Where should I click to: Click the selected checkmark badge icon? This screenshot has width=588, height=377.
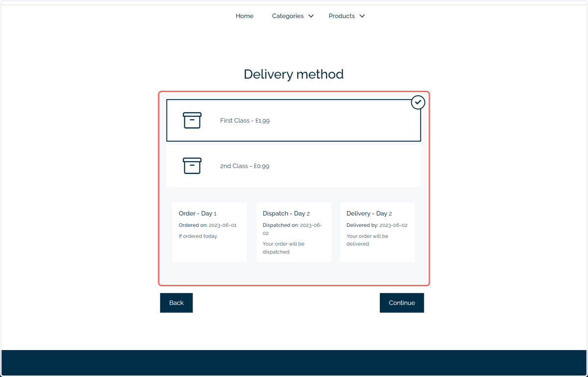click(418, 102)
